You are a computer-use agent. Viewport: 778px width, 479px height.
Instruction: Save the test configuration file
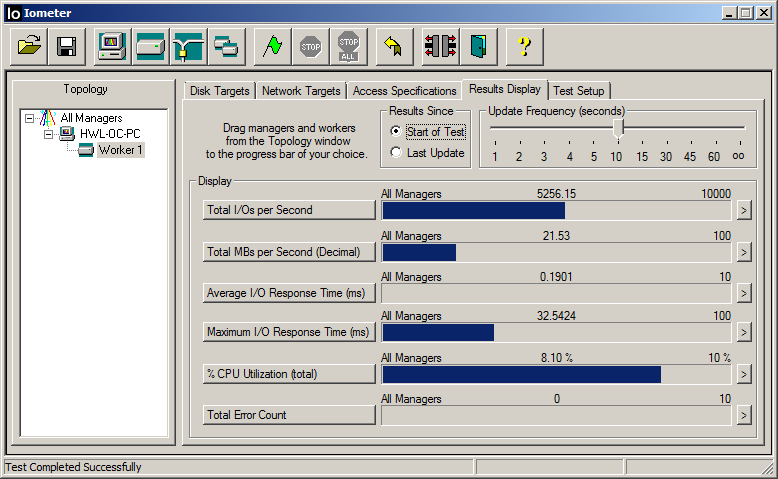[x=66, y=47]
